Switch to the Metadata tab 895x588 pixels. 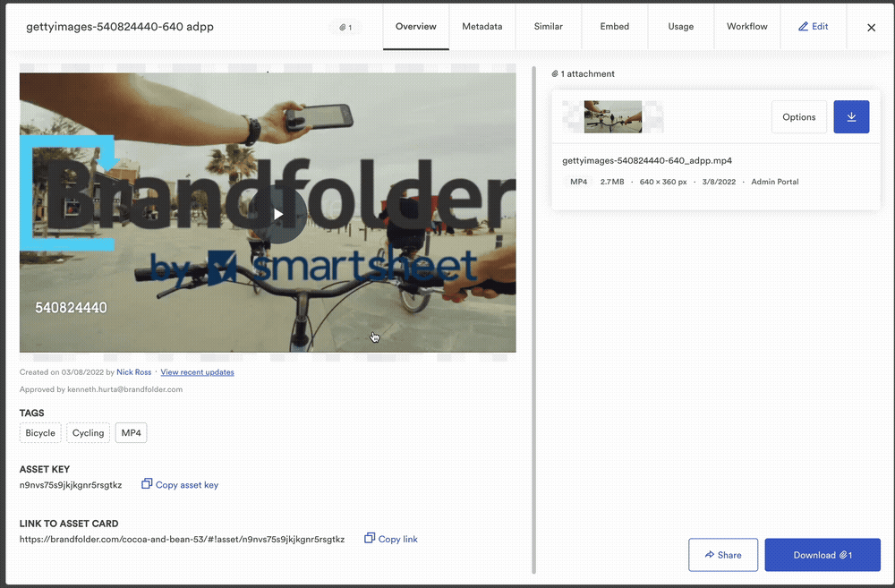(482, 26)
